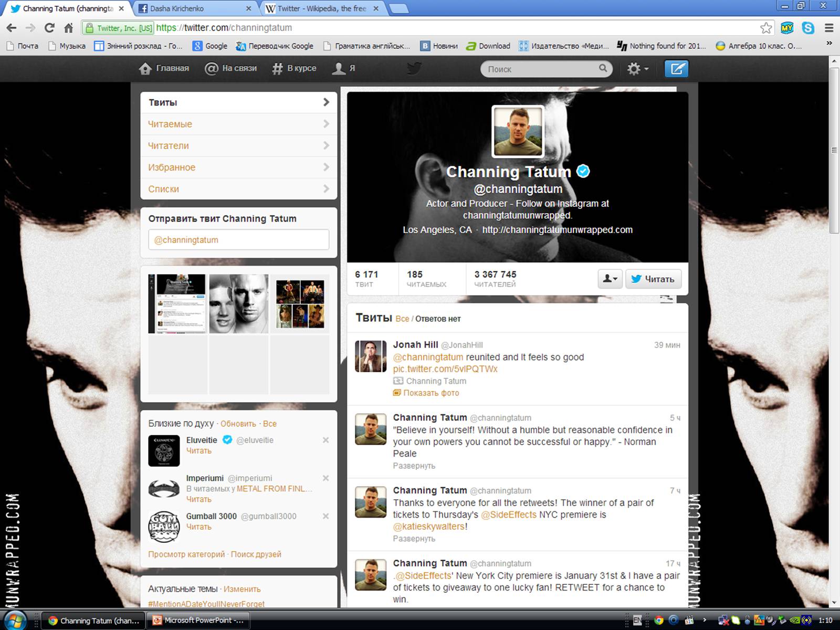Open the Я profile tab
Image resolution: width=840 pixels, height=630 pixels.
pyautogui.click(x=344, y=68)
